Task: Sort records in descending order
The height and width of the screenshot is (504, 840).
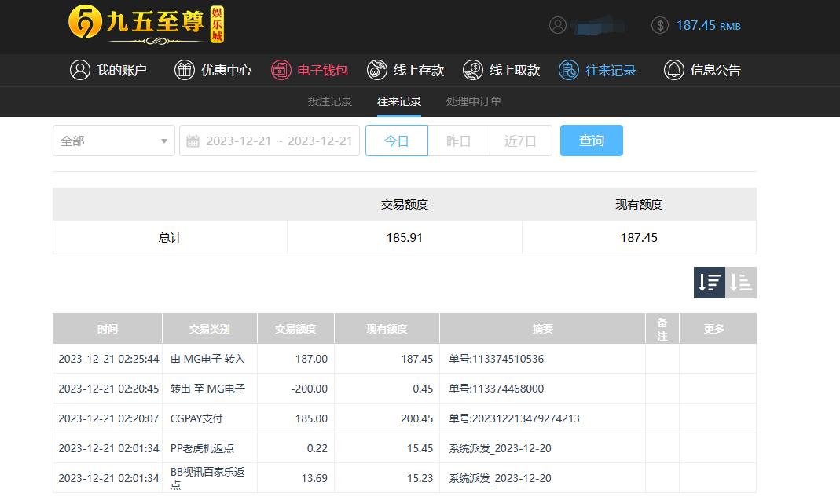Action: pos(709,283)
